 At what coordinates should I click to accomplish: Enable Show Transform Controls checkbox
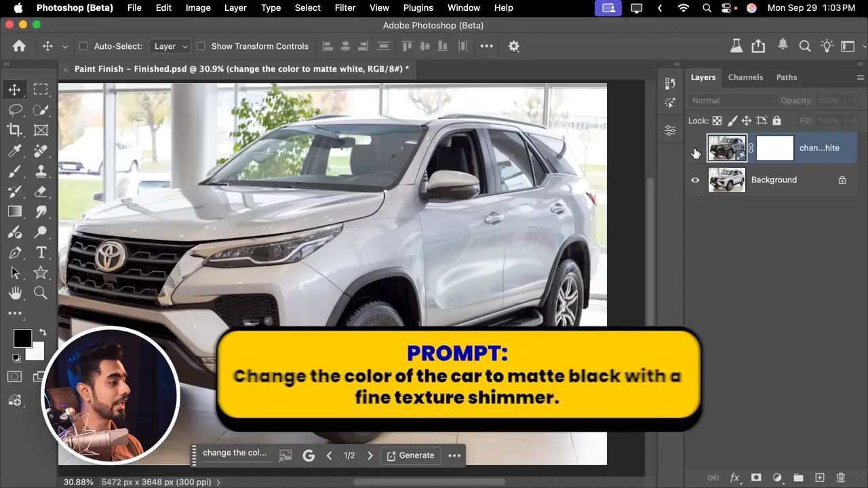pyautogui.click(x=201, y=46)
